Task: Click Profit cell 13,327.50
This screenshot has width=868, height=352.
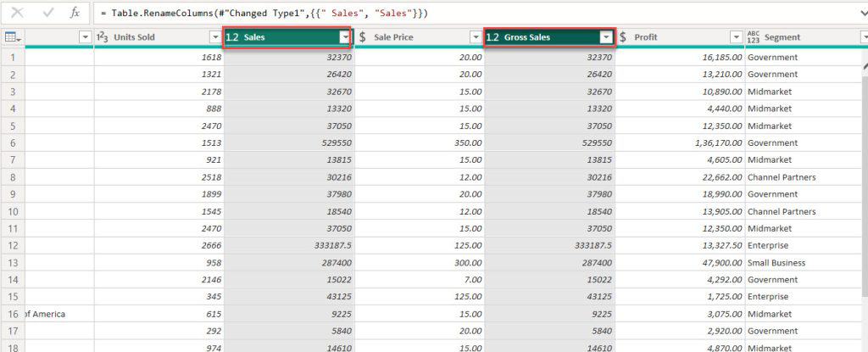Action: point(680,245)
